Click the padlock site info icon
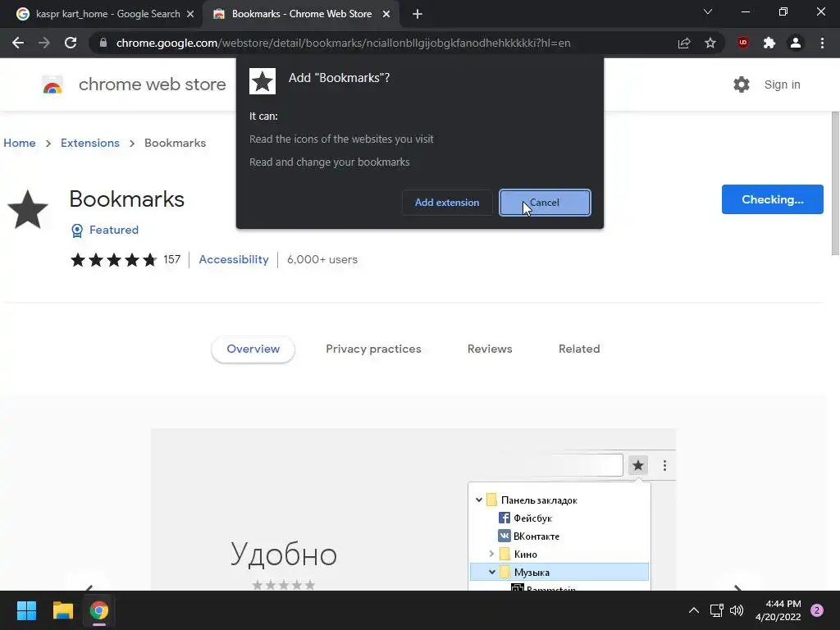The image size is (840, 630). (103, 43)
